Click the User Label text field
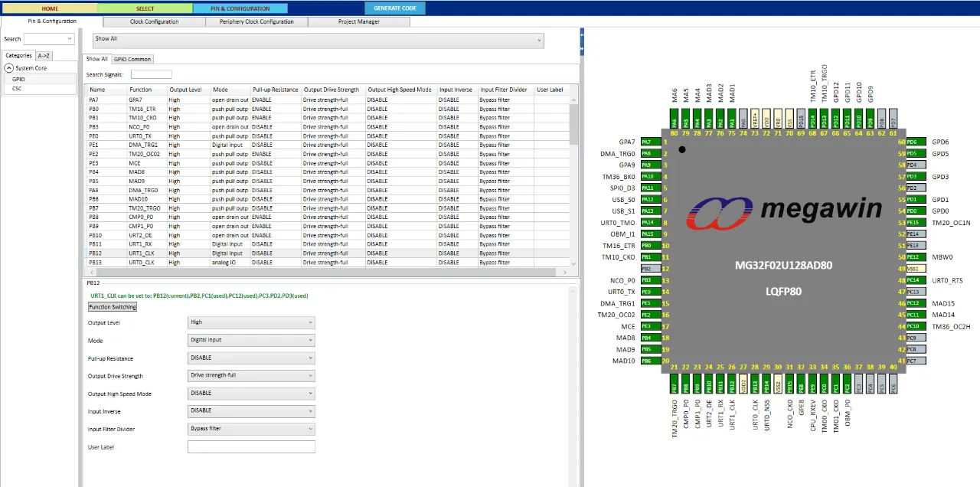The image size is (980, 487). coord(251,446)
